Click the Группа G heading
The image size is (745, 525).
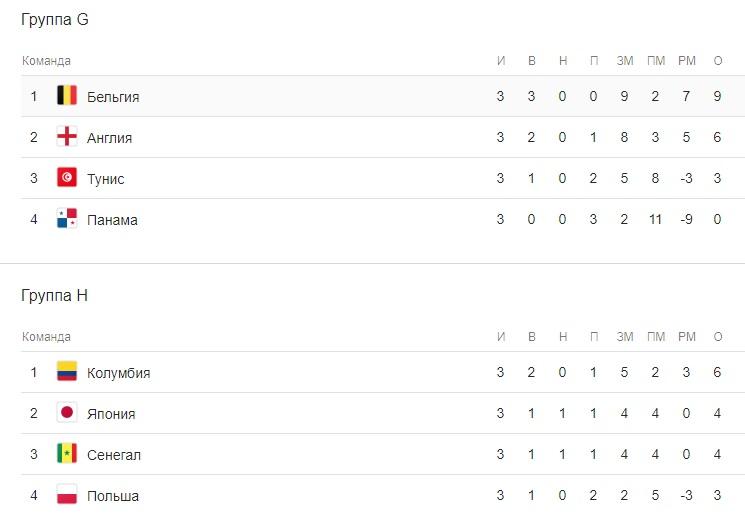tap(55, 20)
